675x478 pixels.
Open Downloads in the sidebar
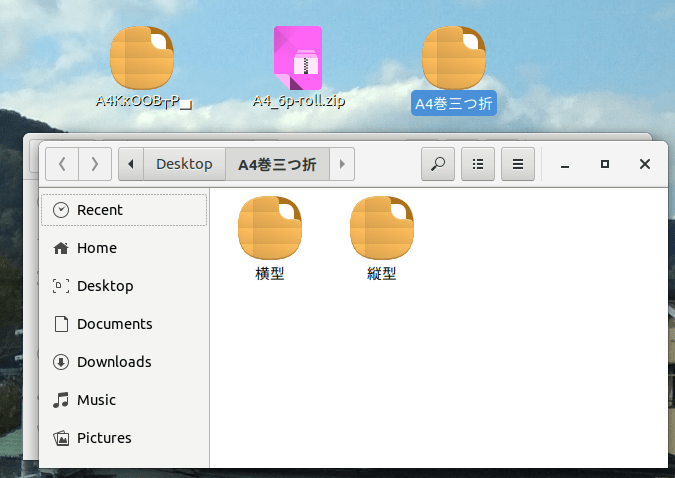coord(124,362)
